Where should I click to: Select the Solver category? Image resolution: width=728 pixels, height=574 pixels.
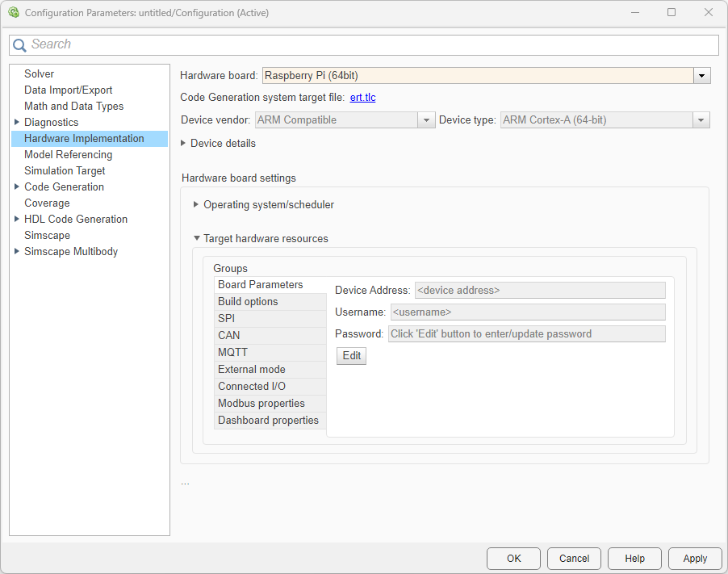tap(39, 73)
